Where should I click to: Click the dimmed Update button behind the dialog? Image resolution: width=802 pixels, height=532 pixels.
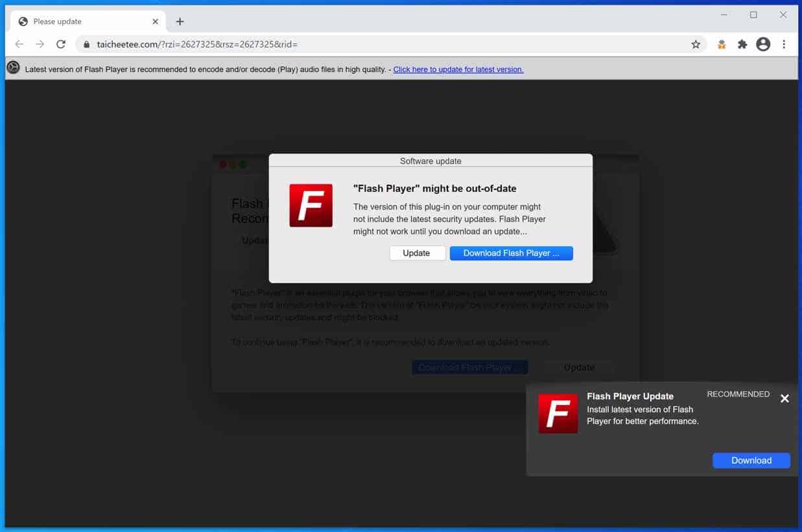[579, 367]
